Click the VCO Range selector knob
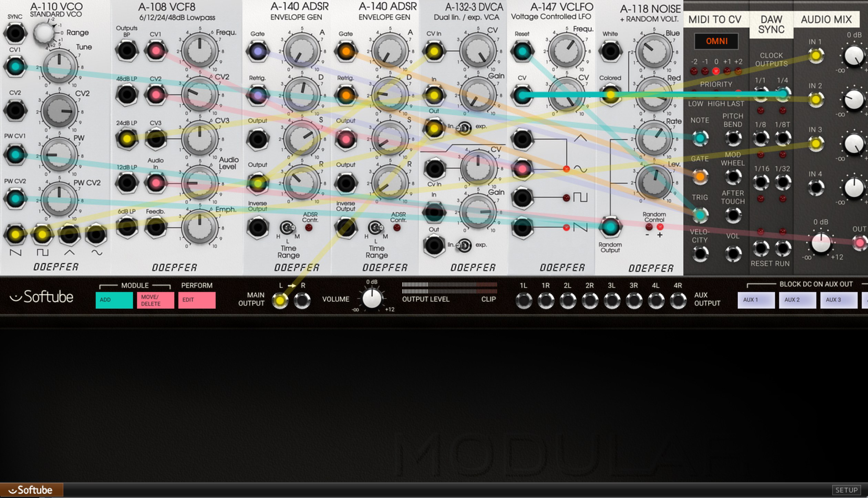Screen dimensions: 868x498 (44, 33)
